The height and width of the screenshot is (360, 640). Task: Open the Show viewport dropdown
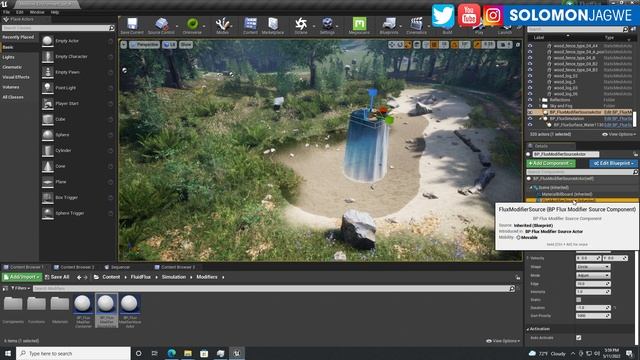coord(186,44)
